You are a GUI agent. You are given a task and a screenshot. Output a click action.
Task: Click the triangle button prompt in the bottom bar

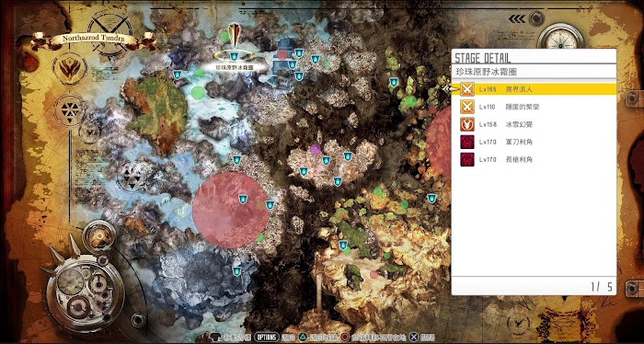303,337
